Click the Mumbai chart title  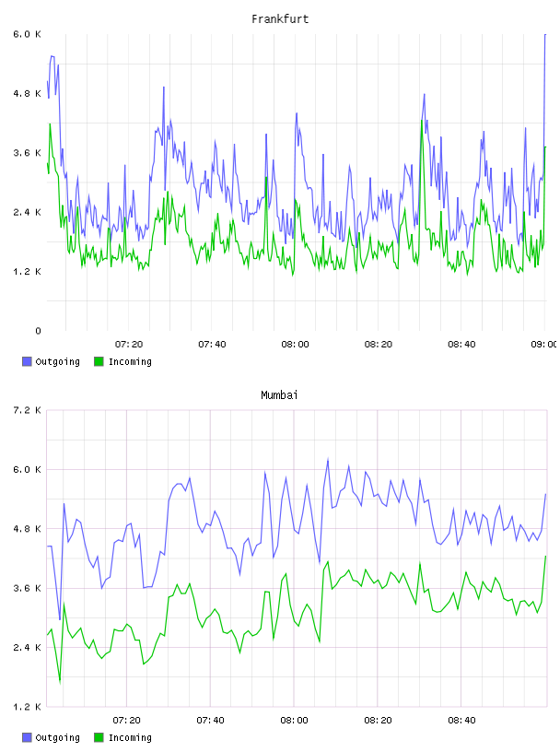click(x=279, y=395)
